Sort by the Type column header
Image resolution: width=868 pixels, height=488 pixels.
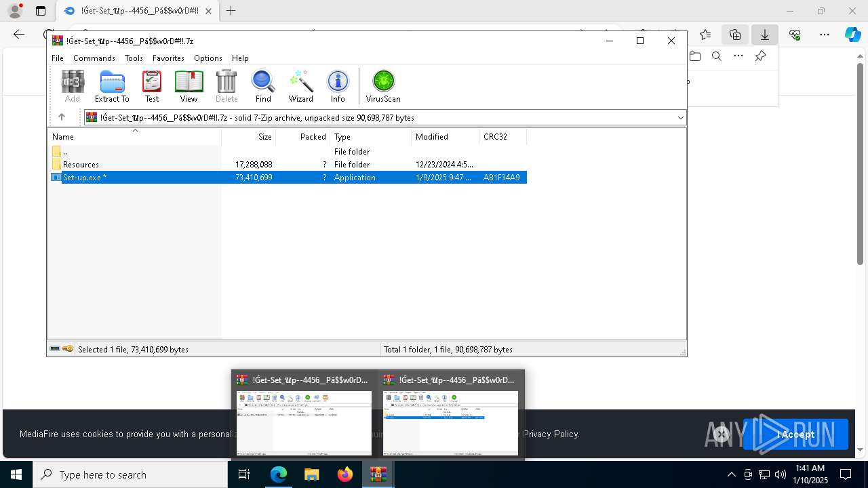tap(370, 136)
